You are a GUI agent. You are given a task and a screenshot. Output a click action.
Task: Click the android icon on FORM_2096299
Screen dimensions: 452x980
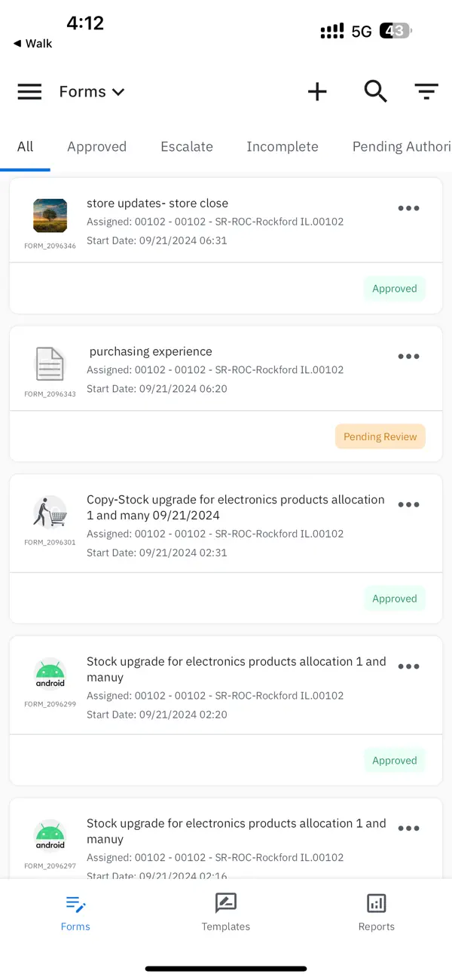click(x=50, y=670)
